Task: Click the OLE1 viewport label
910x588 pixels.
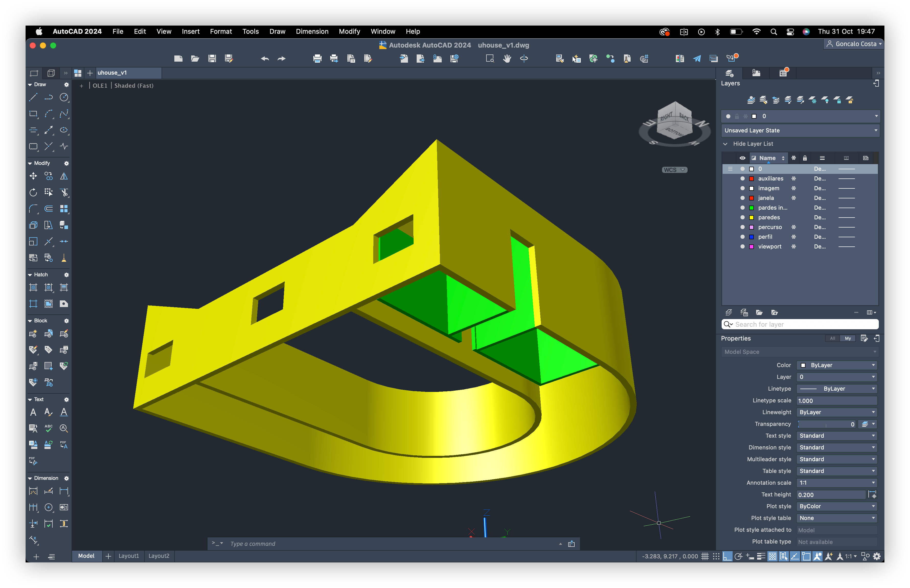Action: (100, 86)
